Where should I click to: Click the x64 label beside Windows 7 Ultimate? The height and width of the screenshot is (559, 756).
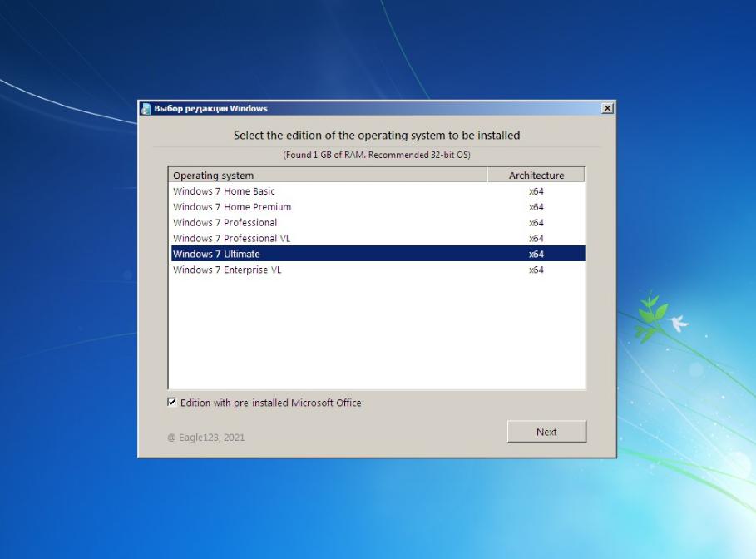[x=536, y=254]
